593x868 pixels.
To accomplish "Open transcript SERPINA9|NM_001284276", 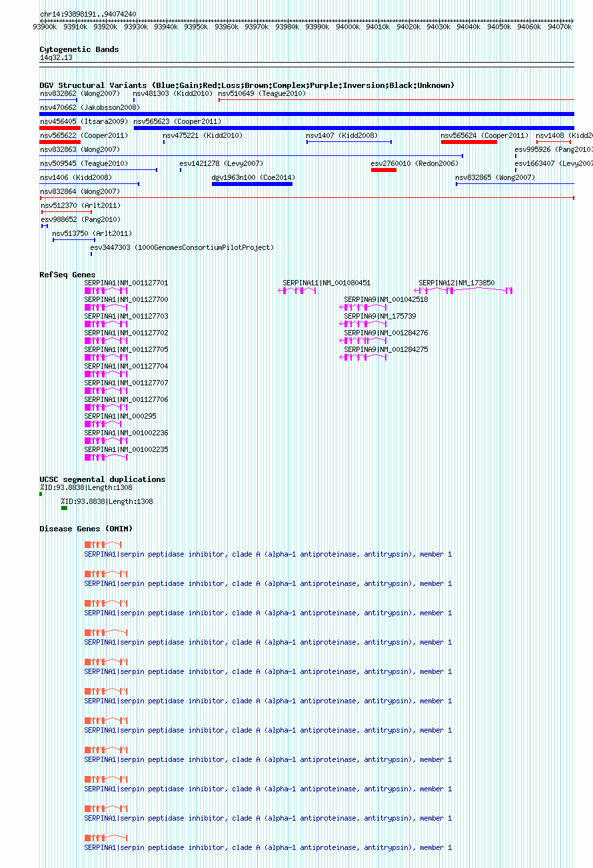I will tap(386, 333).
